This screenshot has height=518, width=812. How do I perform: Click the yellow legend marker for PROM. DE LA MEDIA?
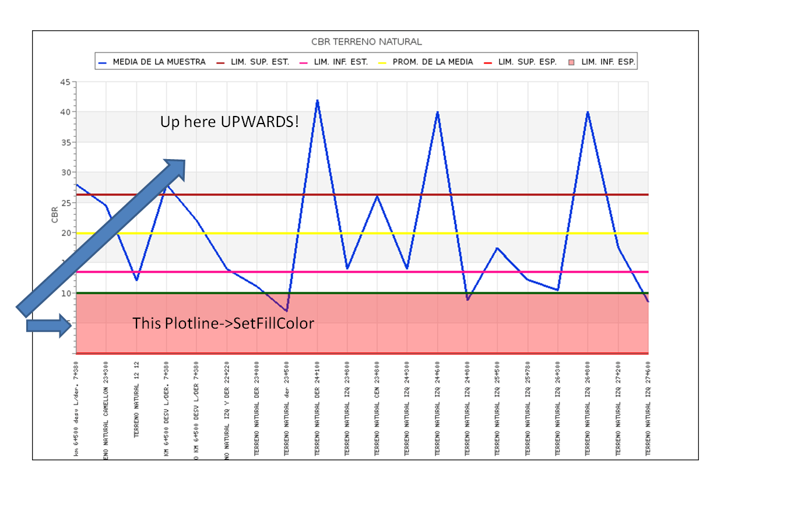coord(382,62)
